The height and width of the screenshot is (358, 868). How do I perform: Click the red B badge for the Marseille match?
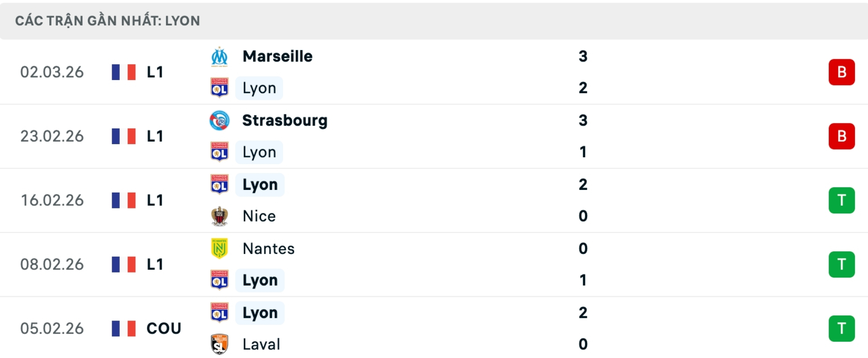pos(841,71)
